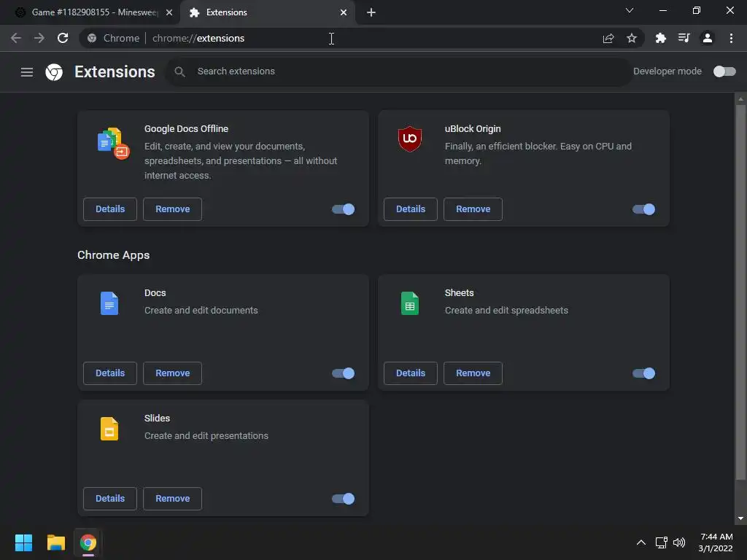Reload the extensions page
Image resolution: width=747 pixels, height=560 pixels.
63,38
